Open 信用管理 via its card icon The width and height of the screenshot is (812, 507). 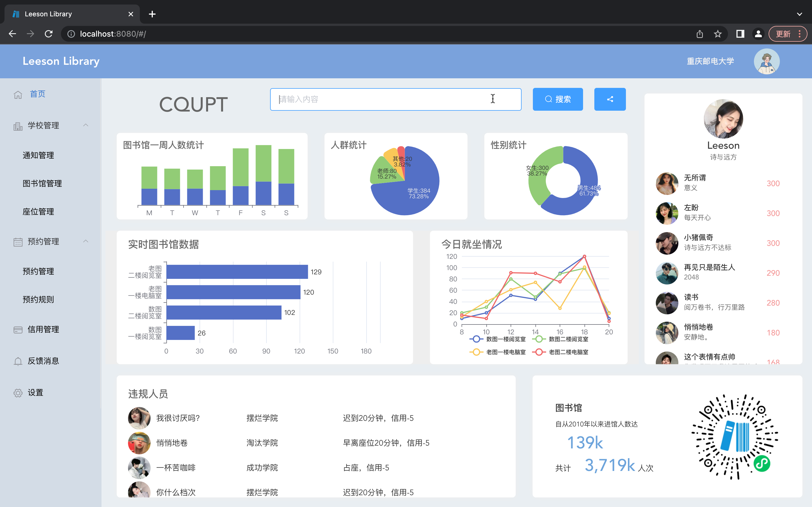coord(18,330)
